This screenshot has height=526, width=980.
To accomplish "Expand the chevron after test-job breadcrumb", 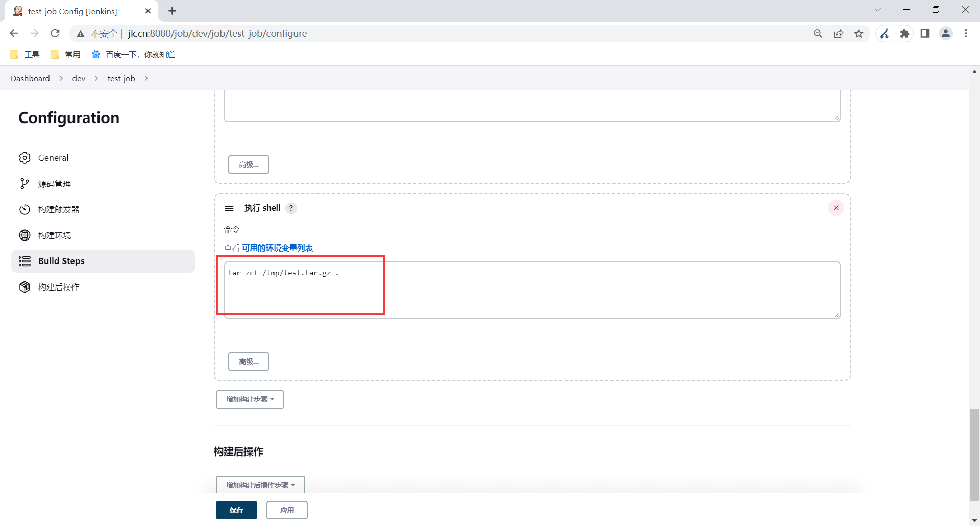I will [146, 78].
